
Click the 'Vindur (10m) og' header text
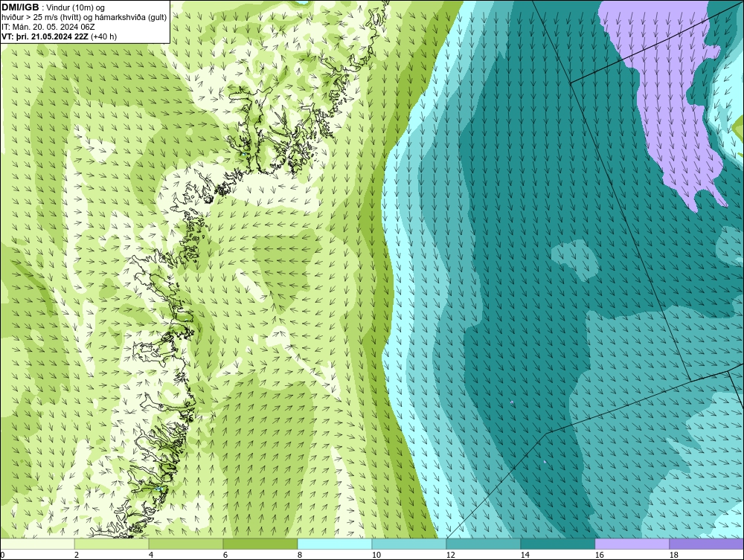[x=75, y=7]
